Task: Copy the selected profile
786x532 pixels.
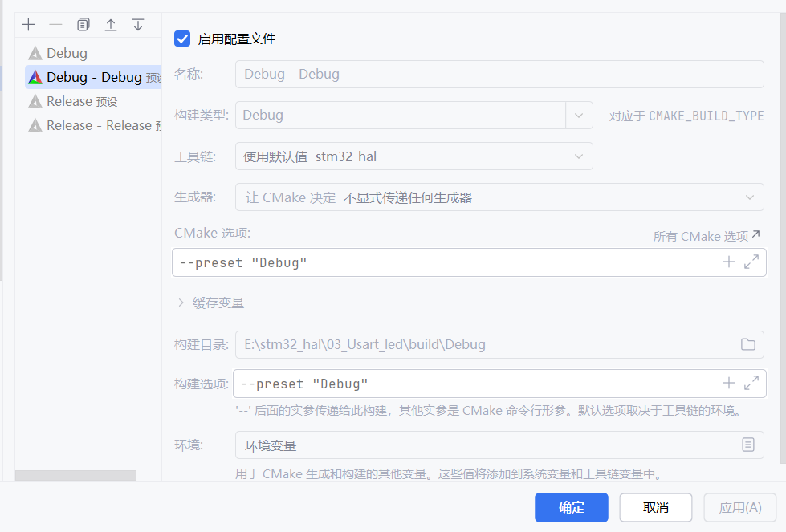Action: [83, 25]
